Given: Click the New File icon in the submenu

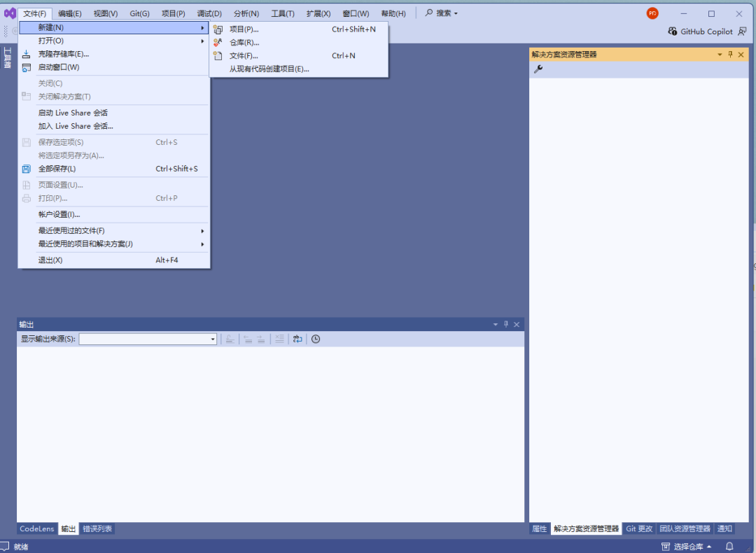Looking at the screenshot, I should [x=218, y=55].
